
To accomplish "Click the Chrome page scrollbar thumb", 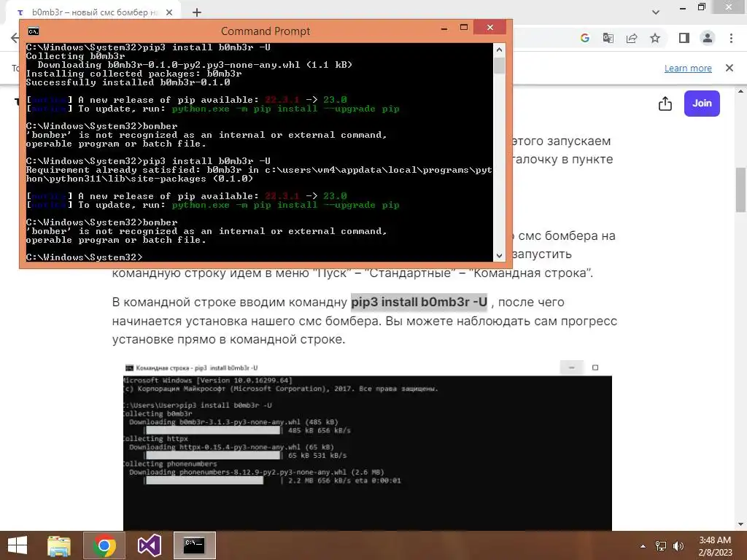I will pyautogui.click(x=741, y=190).
